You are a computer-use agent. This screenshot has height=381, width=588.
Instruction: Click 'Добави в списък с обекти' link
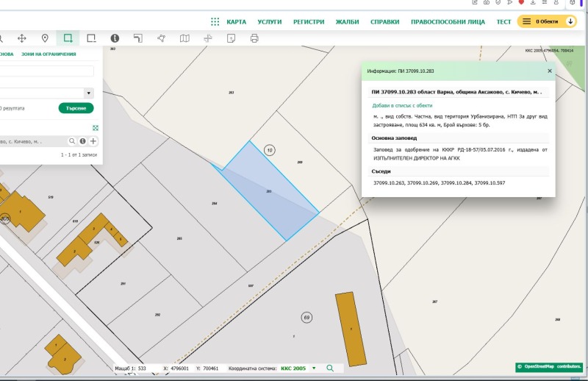tap(402, 105)
